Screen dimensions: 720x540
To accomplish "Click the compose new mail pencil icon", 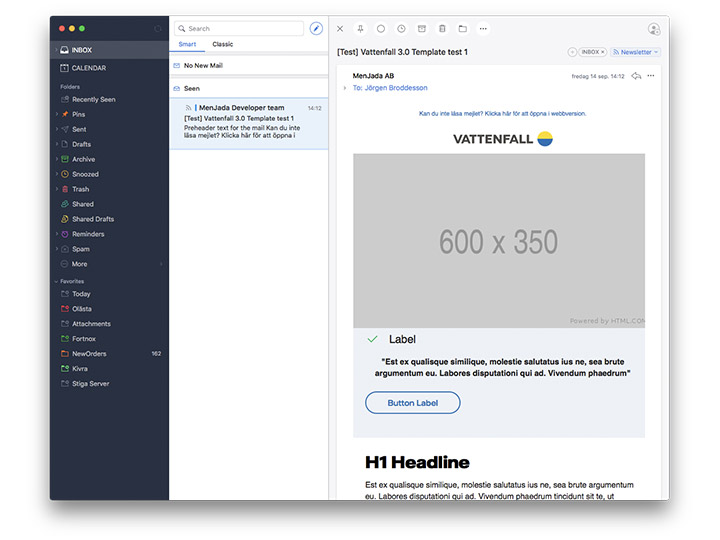I will [316, 28].
